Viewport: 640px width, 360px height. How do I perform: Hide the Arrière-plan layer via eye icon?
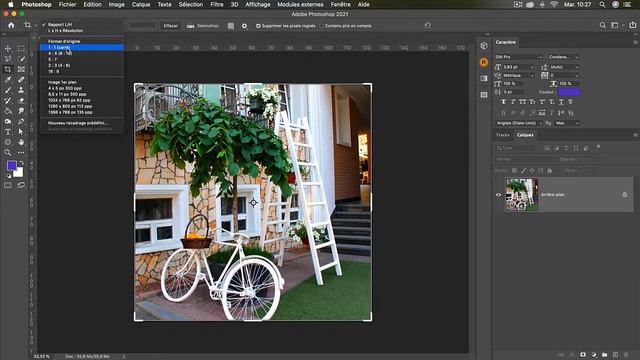point(498,195)
